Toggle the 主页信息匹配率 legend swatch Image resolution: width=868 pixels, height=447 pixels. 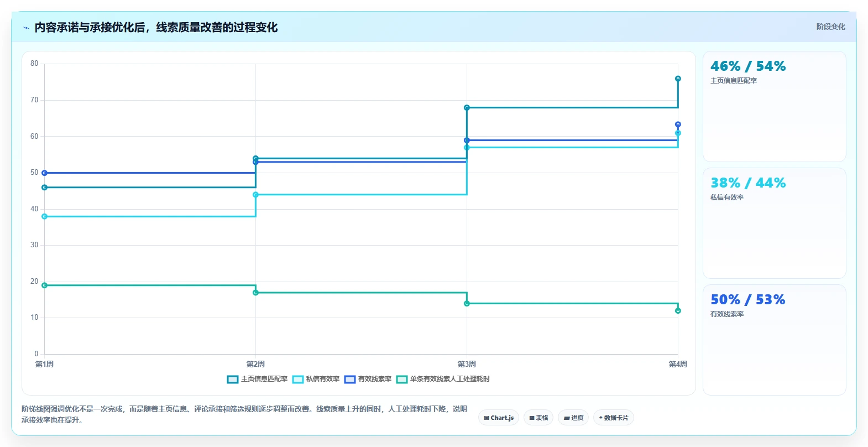[233, 379]
